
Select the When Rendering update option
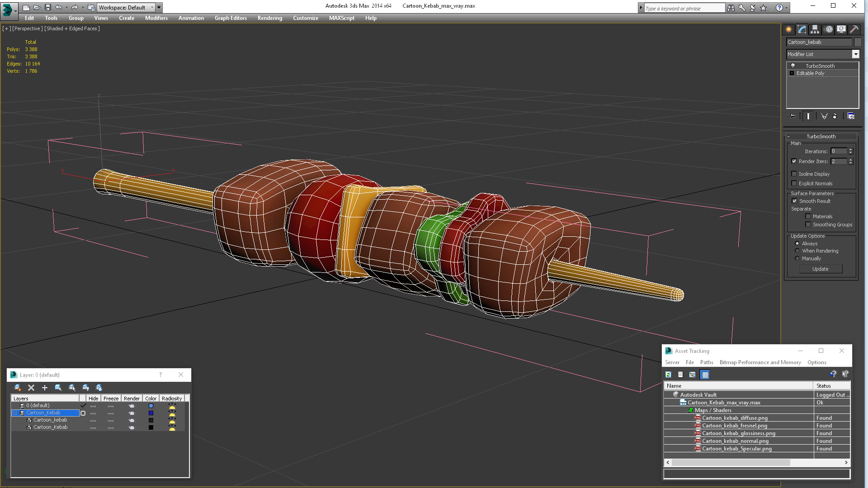[797, 251]
